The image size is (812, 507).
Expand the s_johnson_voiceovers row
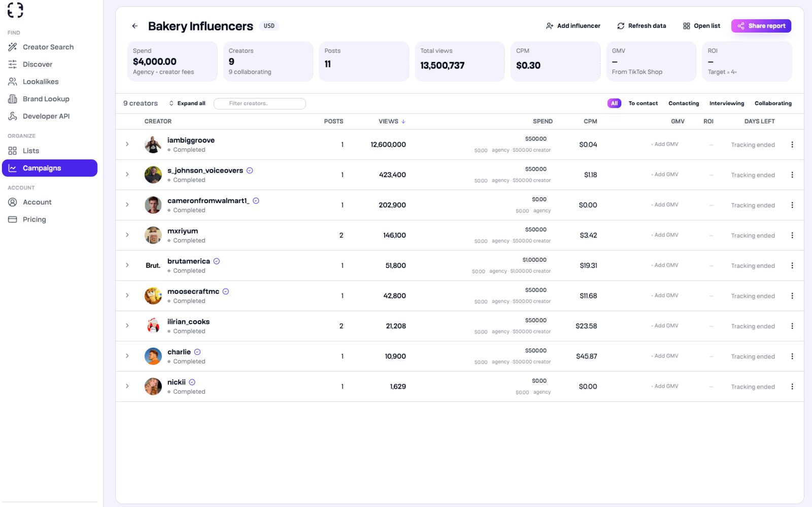pos(127,174)
